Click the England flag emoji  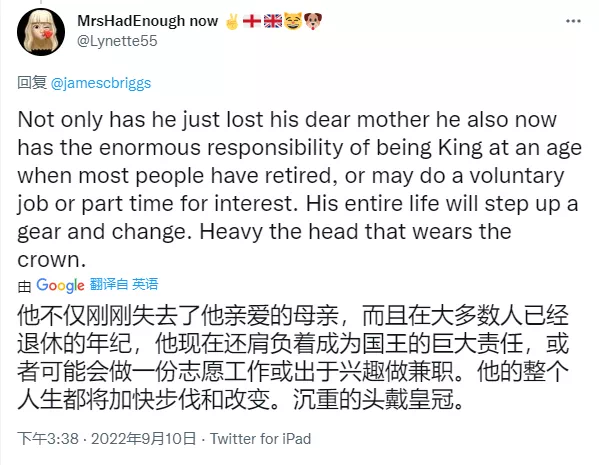coord(252,21)
